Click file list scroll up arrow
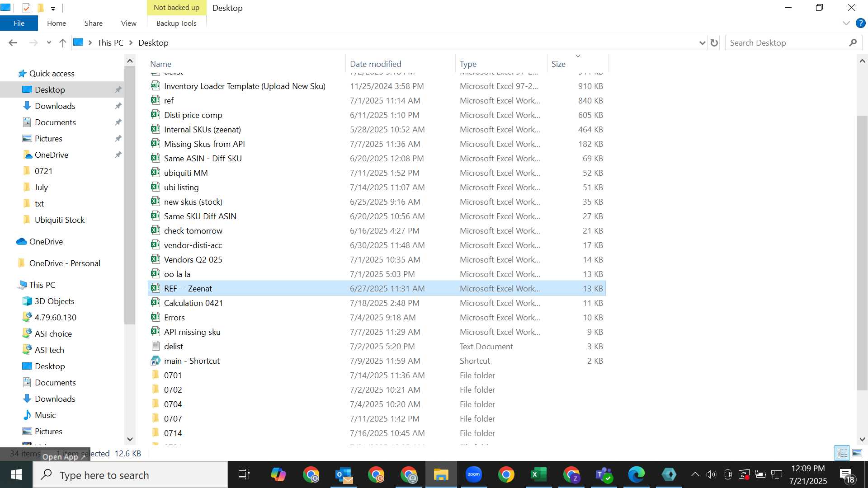The width and height of the screenshot is (868, 488). click(x=862, y=61)
